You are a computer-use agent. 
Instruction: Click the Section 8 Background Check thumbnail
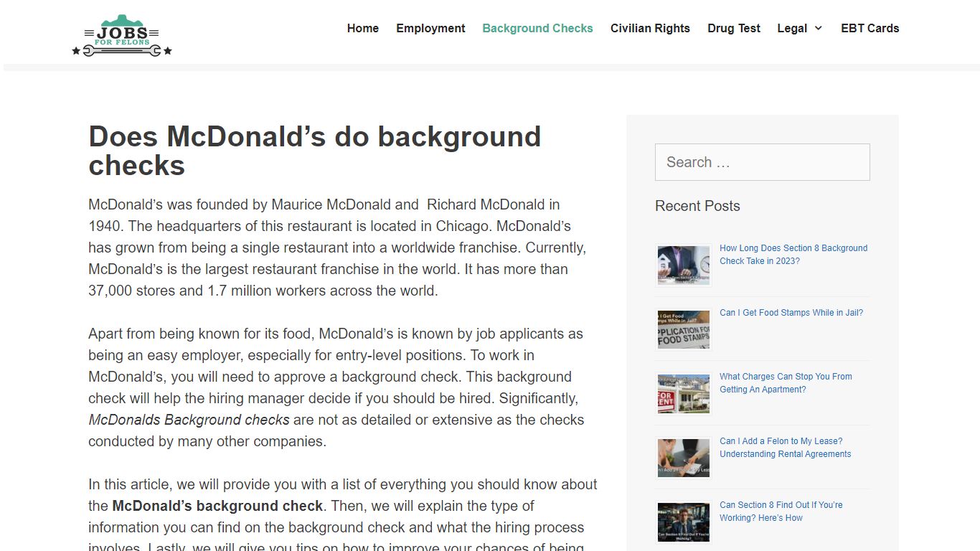point(684,265)
